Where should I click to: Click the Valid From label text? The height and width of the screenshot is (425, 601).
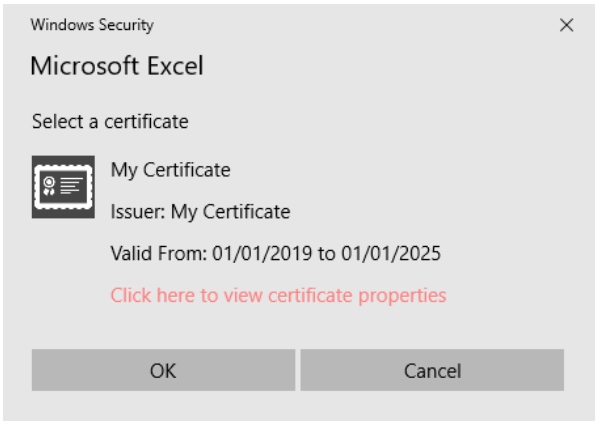pos(159,253)
